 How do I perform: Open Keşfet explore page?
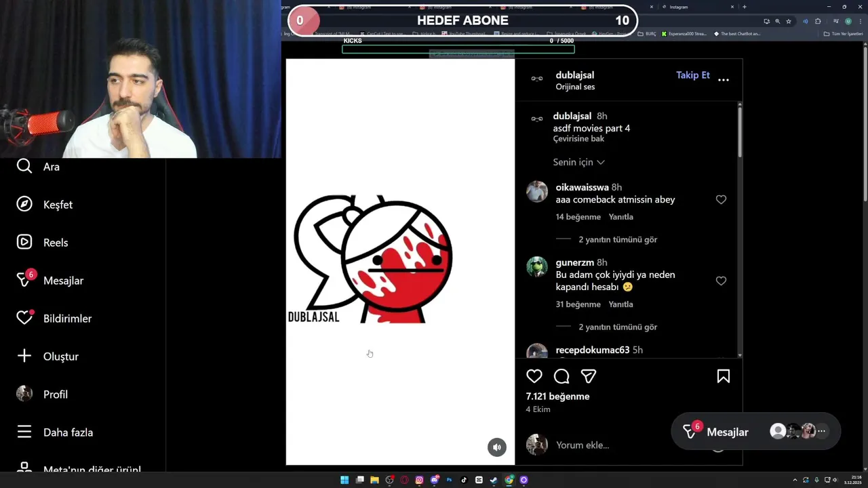click(45, 205)
